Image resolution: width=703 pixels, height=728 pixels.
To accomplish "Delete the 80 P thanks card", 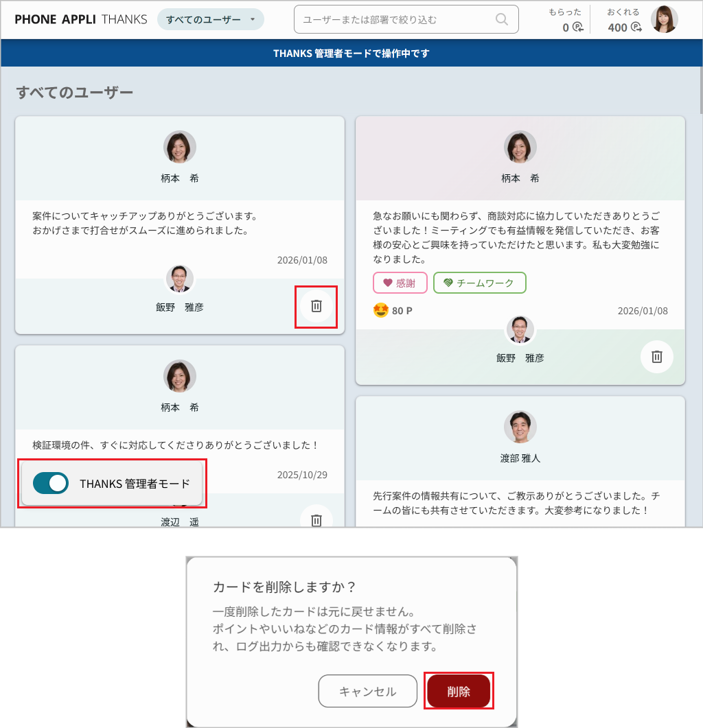I will [x=656, y=357].
